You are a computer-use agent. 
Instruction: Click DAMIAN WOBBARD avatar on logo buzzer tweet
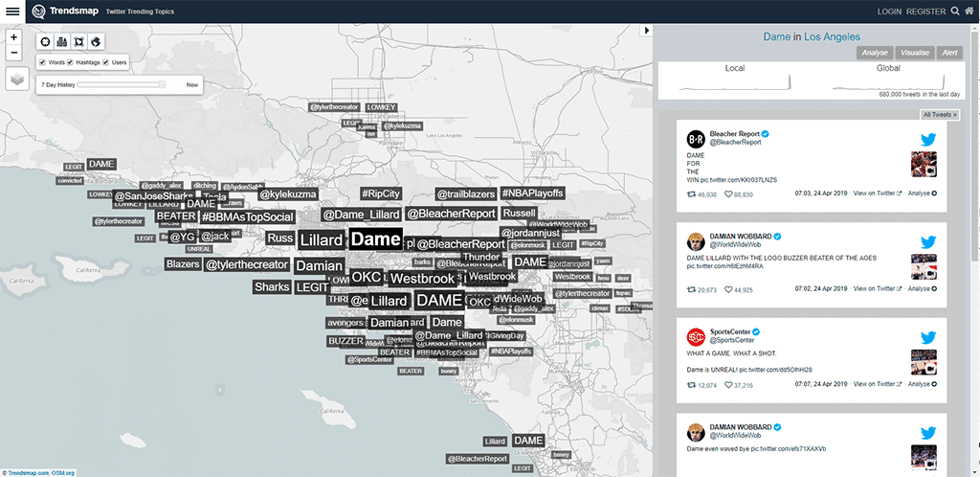[696, 241]
